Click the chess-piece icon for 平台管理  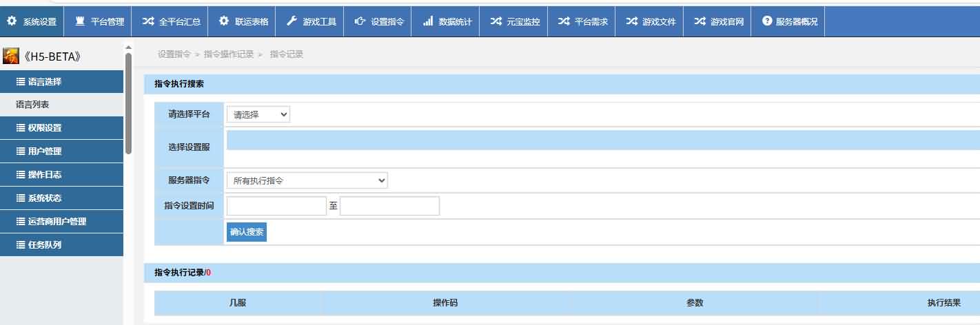[x=80, y=21]
